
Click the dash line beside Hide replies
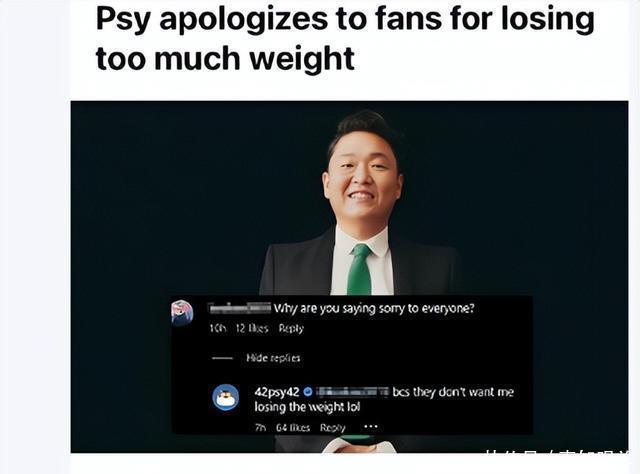point(222,358)
